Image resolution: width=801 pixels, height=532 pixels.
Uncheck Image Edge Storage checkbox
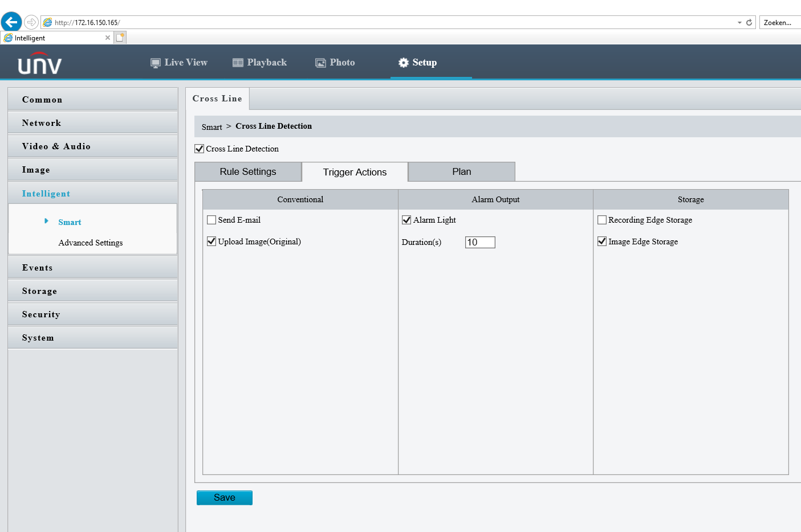click(602, 242)
